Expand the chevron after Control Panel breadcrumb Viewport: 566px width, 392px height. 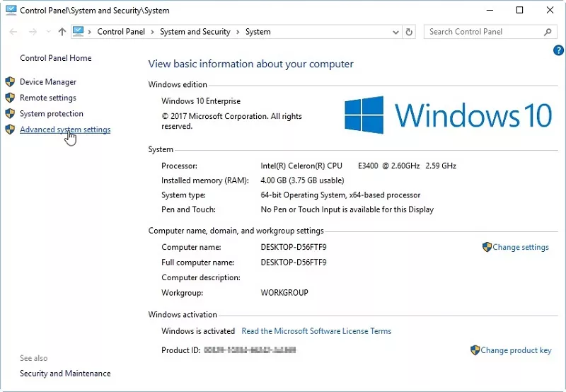(153, 32)
